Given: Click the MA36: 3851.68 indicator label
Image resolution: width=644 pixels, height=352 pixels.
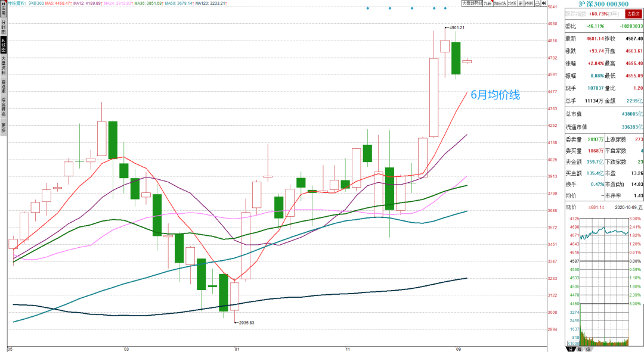Looking at the screenshot, I should [148, 4].
